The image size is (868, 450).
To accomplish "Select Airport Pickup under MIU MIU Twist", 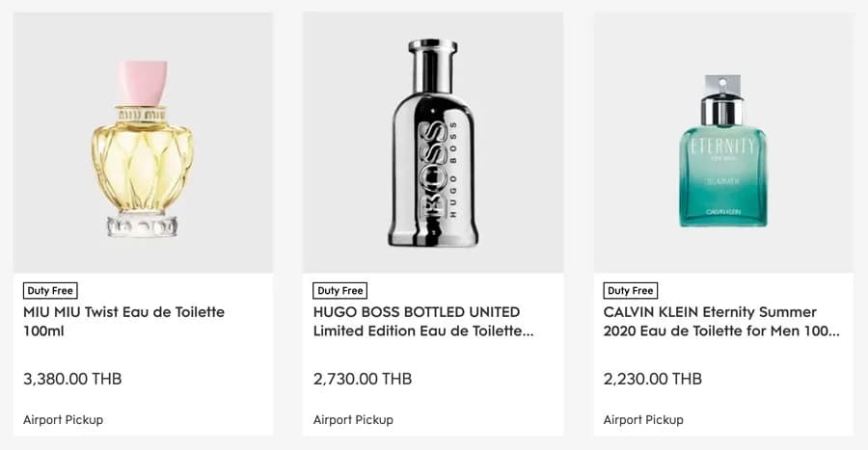I will click(x=63, y=419).
